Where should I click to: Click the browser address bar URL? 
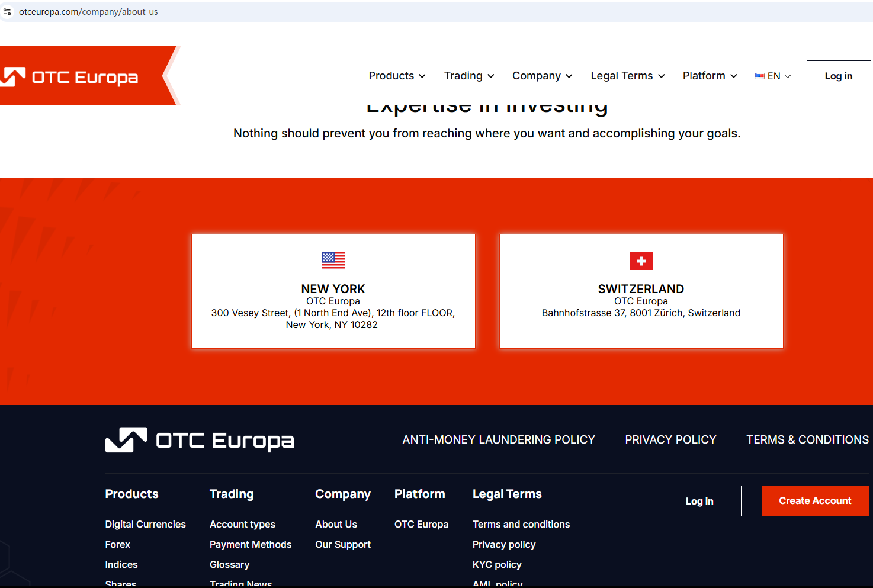88,12
